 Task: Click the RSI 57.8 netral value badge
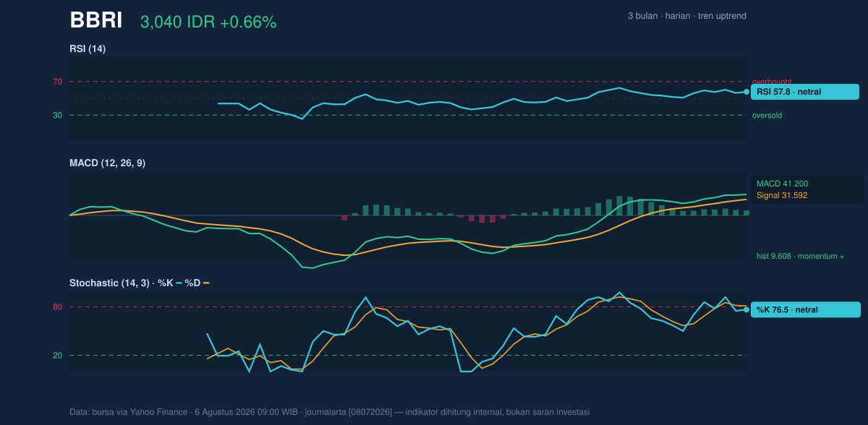coord(805,92)
